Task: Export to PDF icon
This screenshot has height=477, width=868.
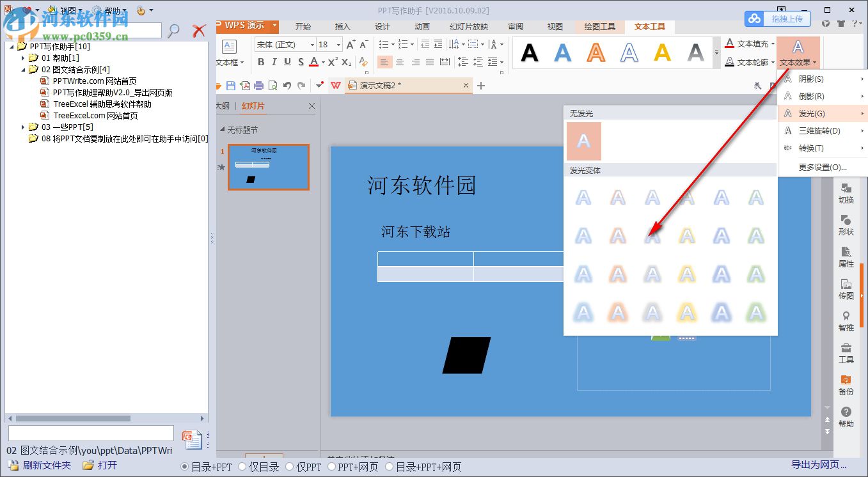Action: tap(245, 86)
